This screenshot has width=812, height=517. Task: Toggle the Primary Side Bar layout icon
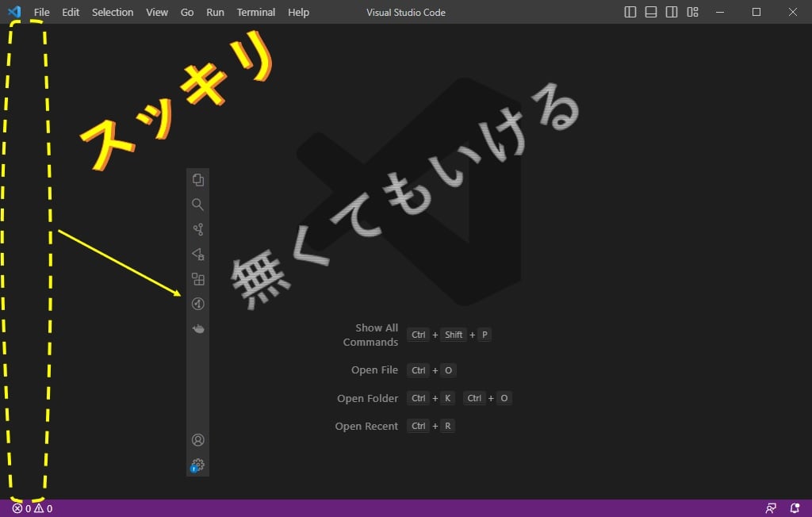click(630, 12)
